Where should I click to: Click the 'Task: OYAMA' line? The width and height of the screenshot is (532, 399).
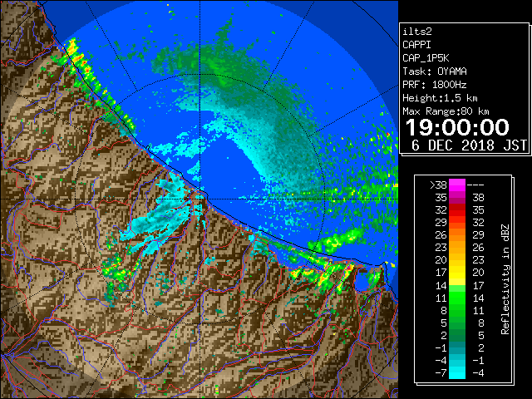pyautogui.click(x=435, y=71)
